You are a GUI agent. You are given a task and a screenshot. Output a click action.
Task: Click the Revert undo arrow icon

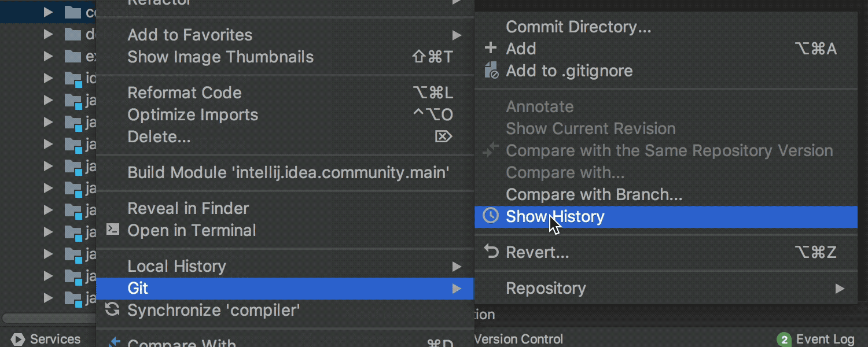point(491,252)
